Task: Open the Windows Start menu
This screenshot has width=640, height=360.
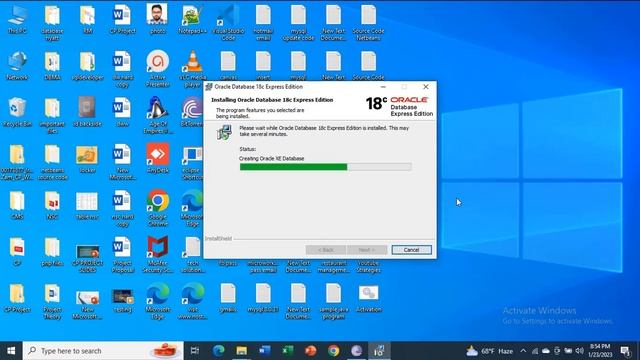Action: pos(11,351)
